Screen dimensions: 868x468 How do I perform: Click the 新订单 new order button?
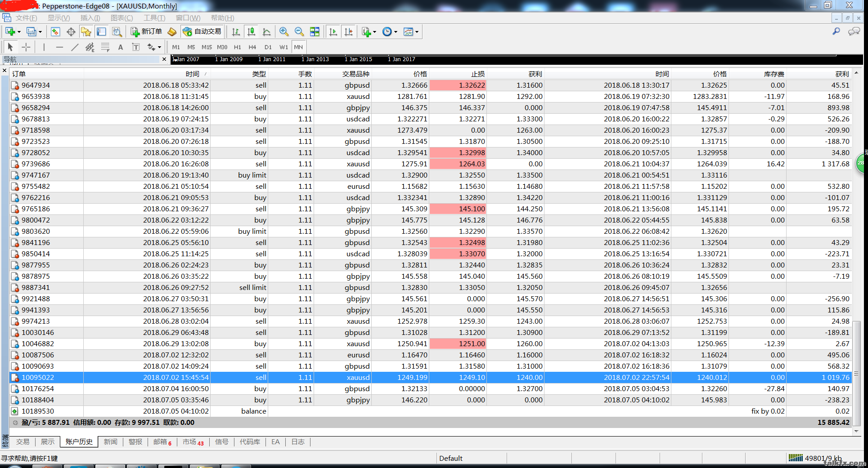[x=146, y=31]
